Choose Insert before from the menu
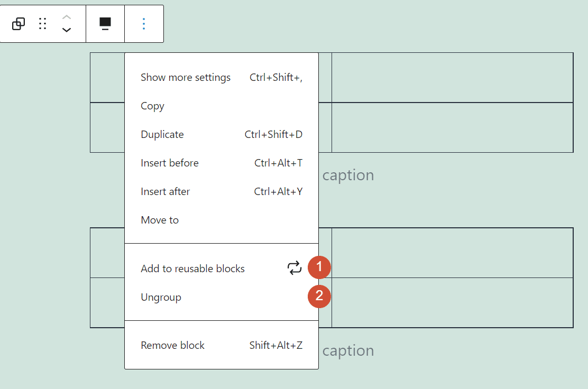588x389 pixels. [x=169, y=163]
